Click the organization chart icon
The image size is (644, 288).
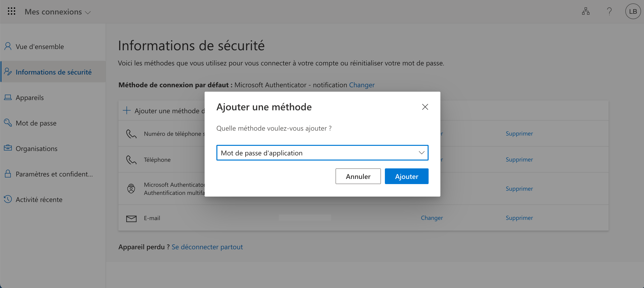[x=586, y=11]
